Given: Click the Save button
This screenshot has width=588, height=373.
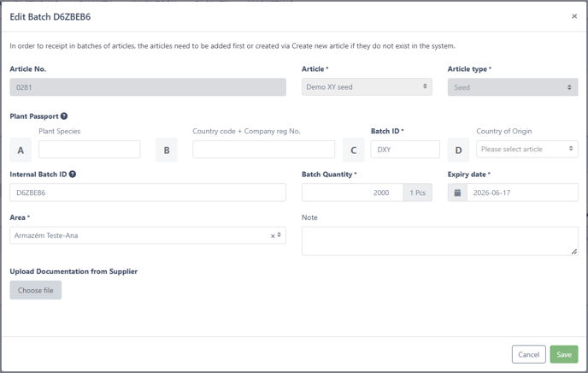Looking at the screenshot, I should [564, 354].
